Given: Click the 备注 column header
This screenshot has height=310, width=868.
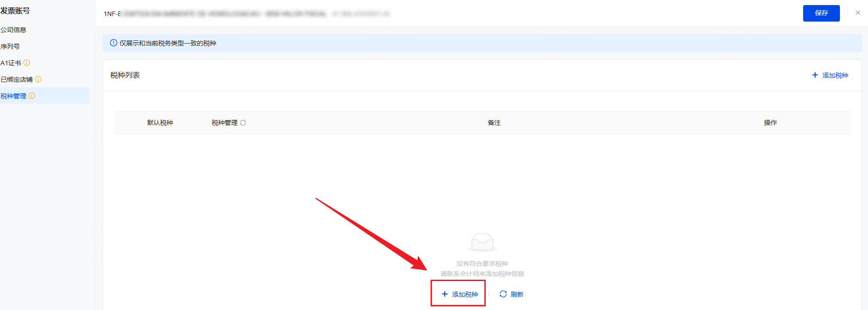Looking at the screenshot, I should click(x=494, y=123).
